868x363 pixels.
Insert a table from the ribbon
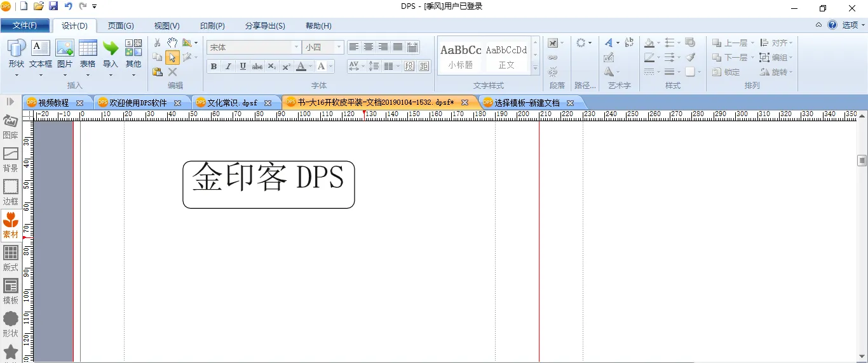click(x=88, y=53)
